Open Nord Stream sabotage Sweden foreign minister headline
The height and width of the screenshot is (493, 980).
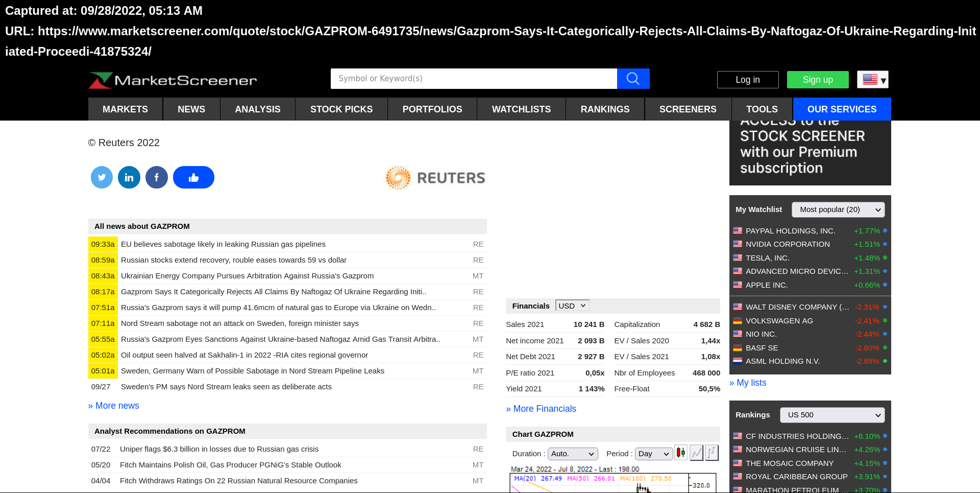pos(240,323)
